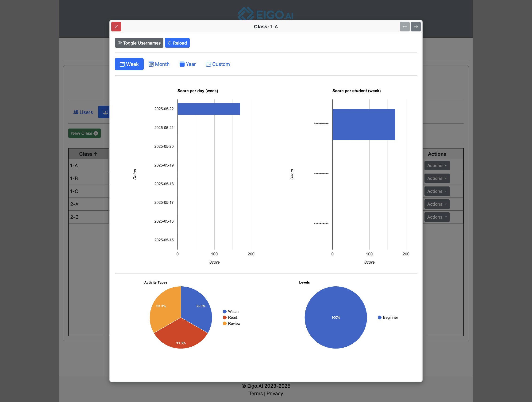
Task: Open Actions dropdown for class 1-B
Action: [437, 178]
